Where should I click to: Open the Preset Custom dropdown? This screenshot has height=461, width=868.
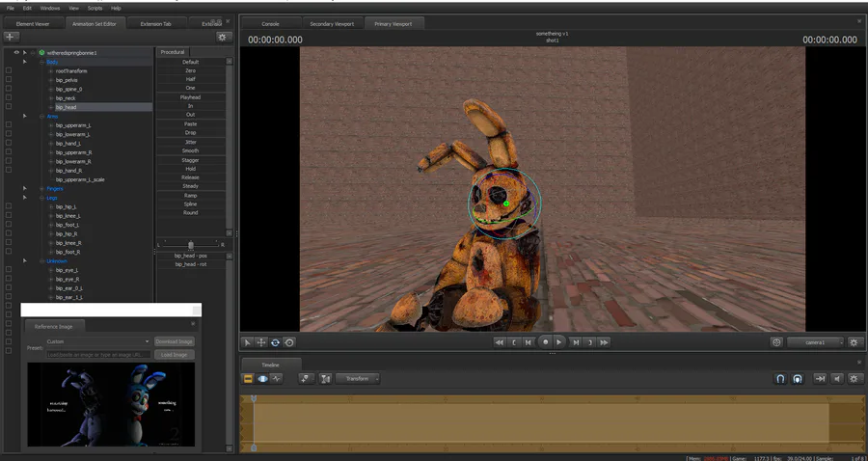[x=98, y=342]
